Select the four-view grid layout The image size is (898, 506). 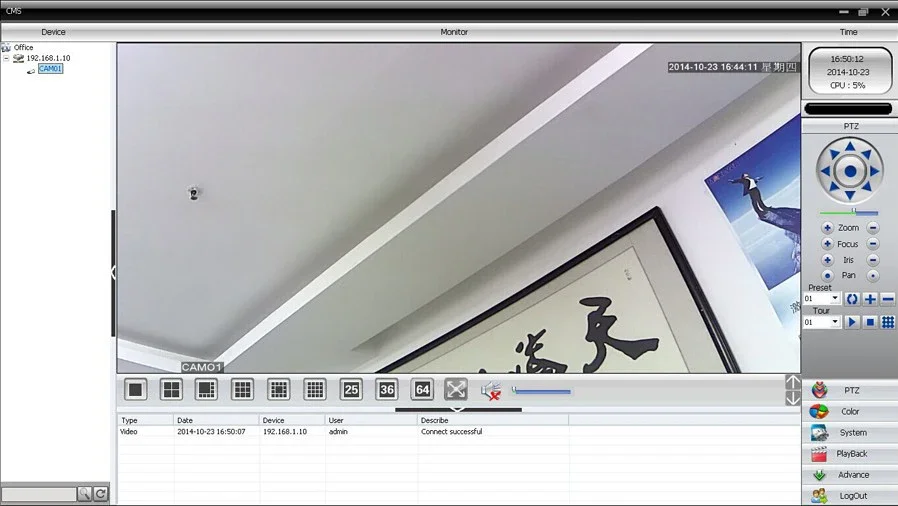point(171,390)
